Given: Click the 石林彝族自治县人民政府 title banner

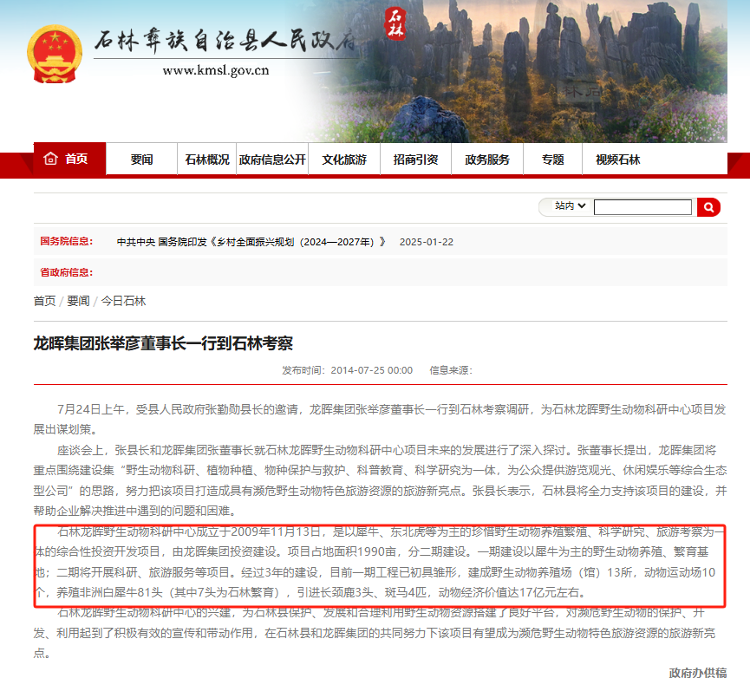Looking at the screenshot, I should (x=225, y=40).
